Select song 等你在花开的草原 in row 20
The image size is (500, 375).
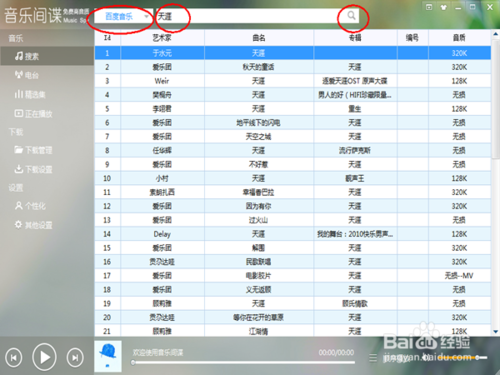(259, 317)
